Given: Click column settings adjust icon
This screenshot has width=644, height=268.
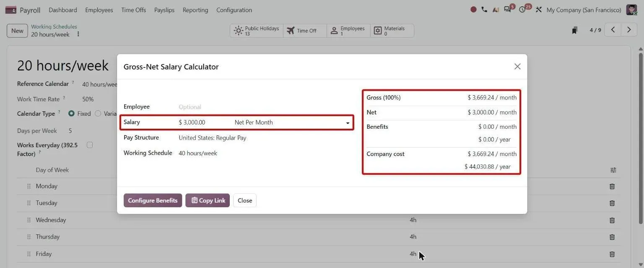Looking at the screenshot, I should click(613, 170).
